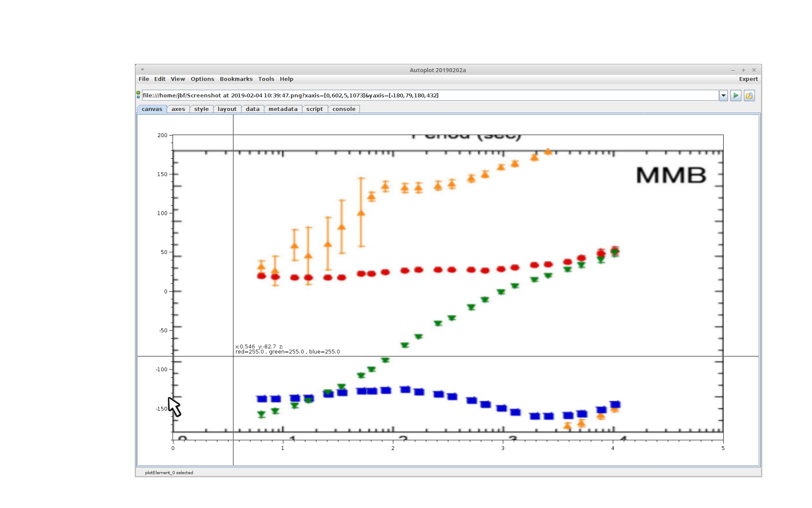The image size is (812, 508).
Task: Switch to the data tab
Action: point(252,109)
